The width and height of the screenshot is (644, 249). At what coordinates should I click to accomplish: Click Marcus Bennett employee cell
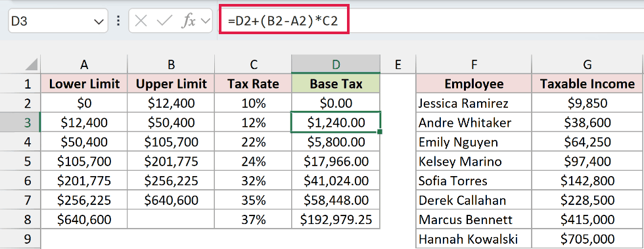click(474, 219)
